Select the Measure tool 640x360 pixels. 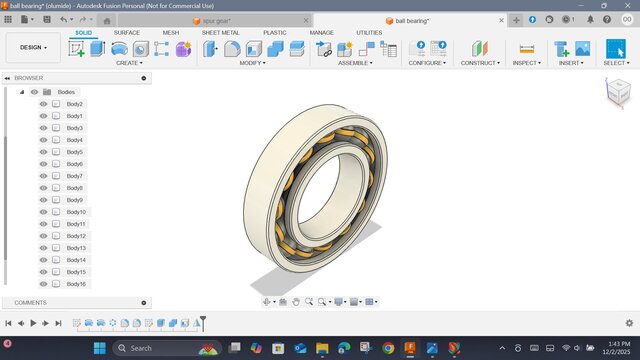[527, 49]
